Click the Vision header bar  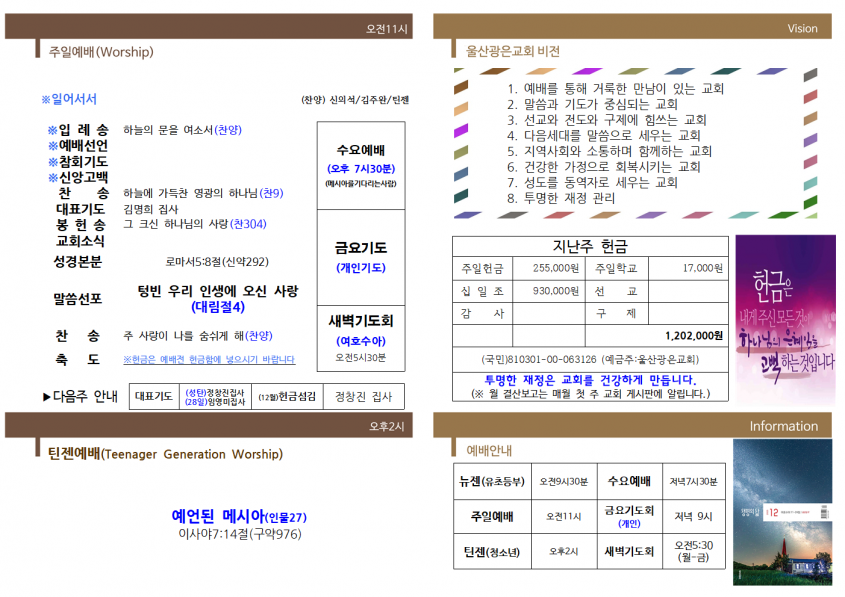[x=632, y=26]
